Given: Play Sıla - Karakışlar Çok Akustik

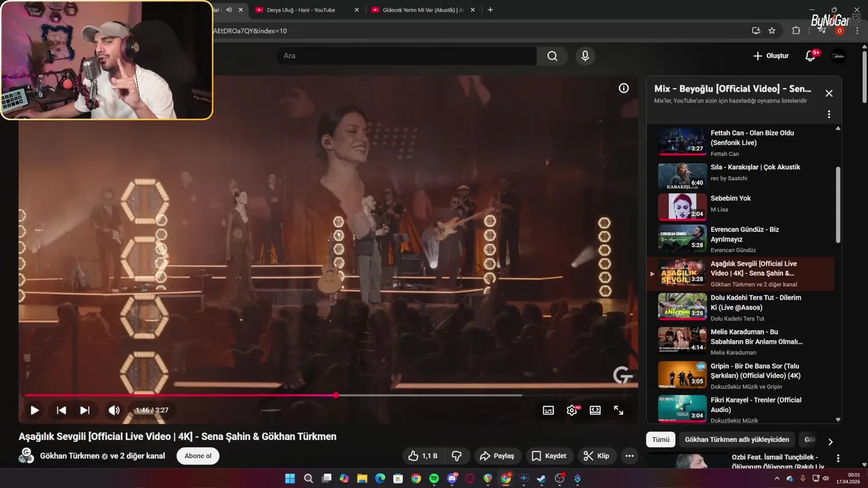Looking at the screenshot, I should click(x=741, y=176).
